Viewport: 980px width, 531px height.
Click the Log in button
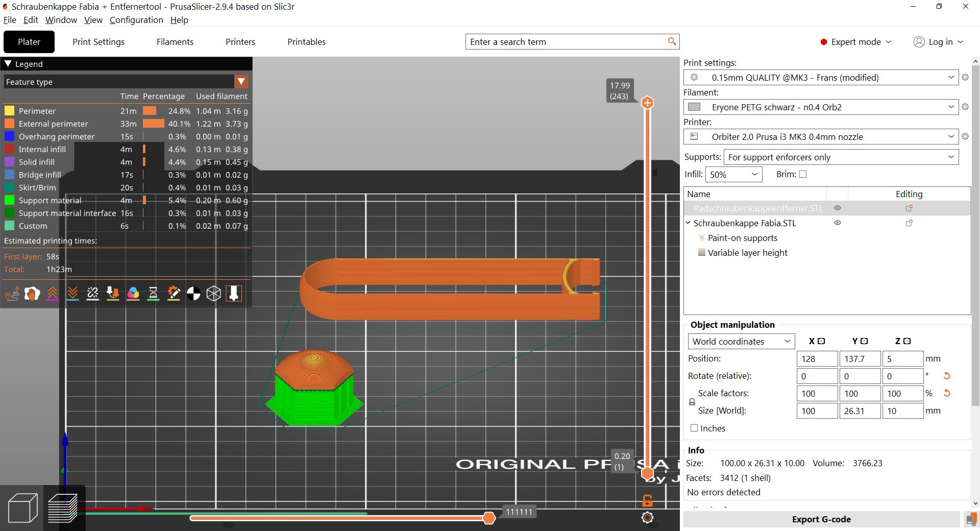(938, 42)
